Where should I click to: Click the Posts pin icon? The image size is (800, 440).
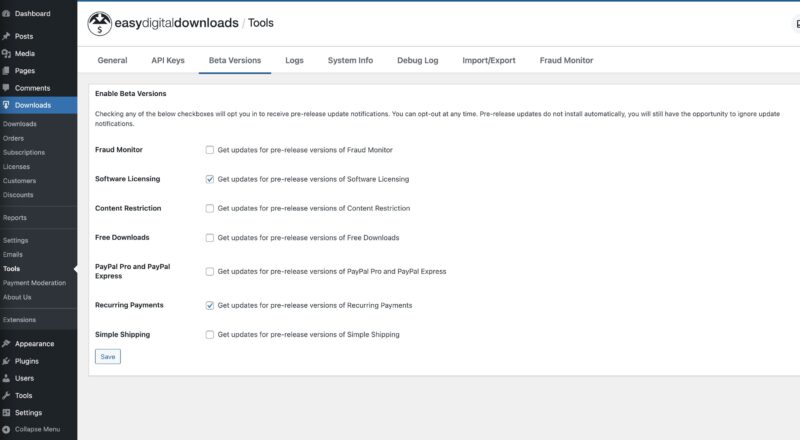click(6, 36)
